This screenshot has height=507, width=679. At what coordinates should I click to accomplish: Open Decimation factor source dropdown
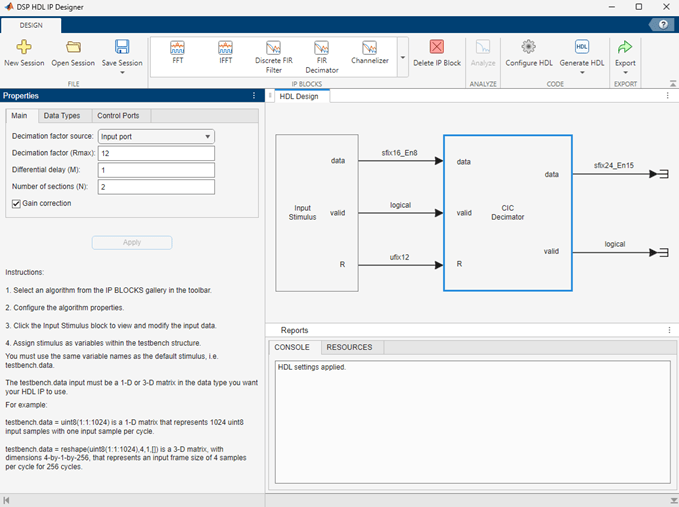pyautogui.click(x=157, y=136)
